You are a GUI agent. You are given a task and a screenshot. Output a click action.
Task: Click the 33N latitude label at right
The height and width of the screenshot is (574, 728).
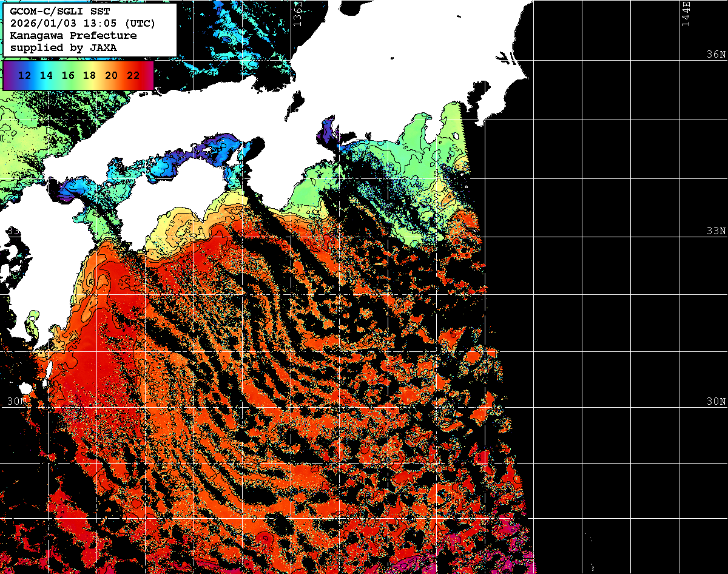click(x=716, y=231)
